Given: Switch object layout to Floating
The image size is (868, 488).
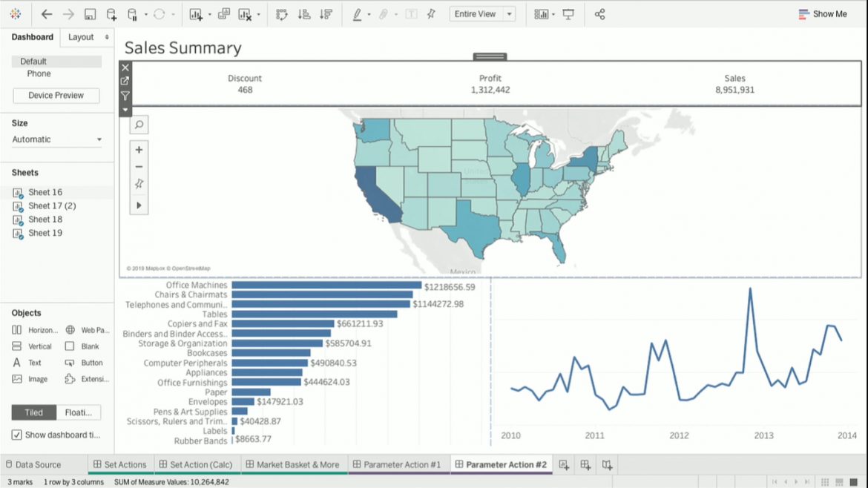Looking at the screenshot, I should (x=80, y=412).
